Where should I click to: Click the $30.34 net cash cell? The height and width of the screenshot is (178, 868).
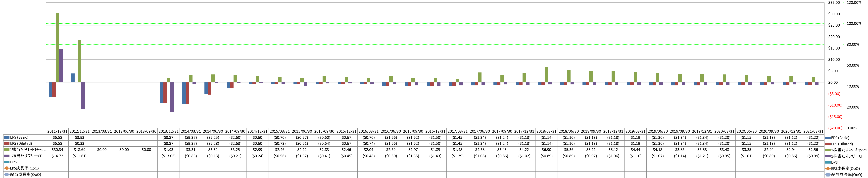click(x=57, y=150)
